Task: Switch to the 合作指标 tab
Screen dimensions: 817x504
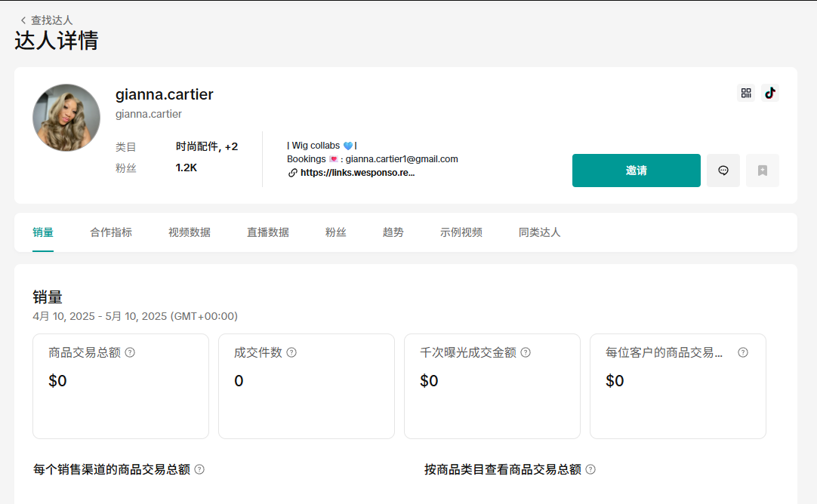Action: coord(112,232)
